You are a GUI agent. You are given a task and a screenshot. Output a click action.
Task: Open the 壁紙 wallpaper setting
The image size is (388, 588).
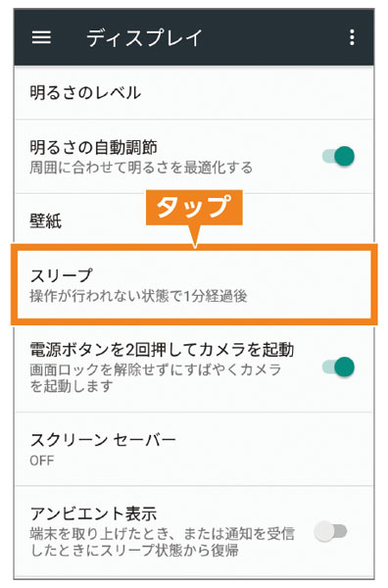[194, 220]
